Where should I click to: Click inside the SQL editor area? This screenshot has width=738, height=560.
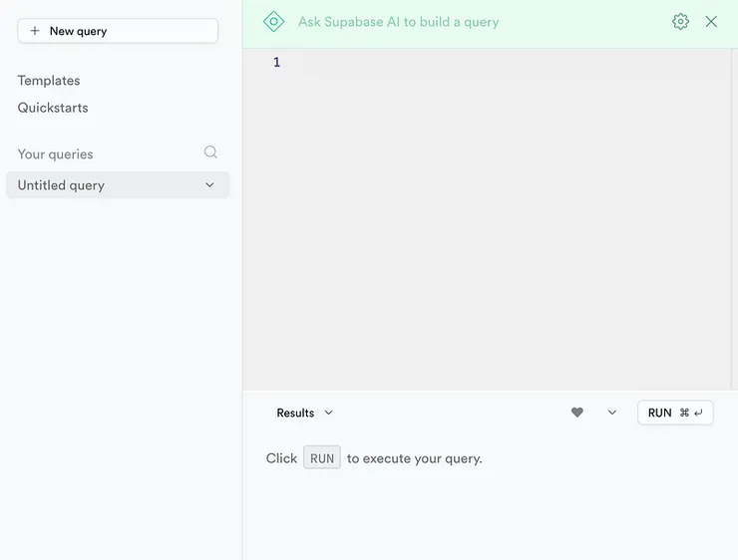(x=499, y=219)
